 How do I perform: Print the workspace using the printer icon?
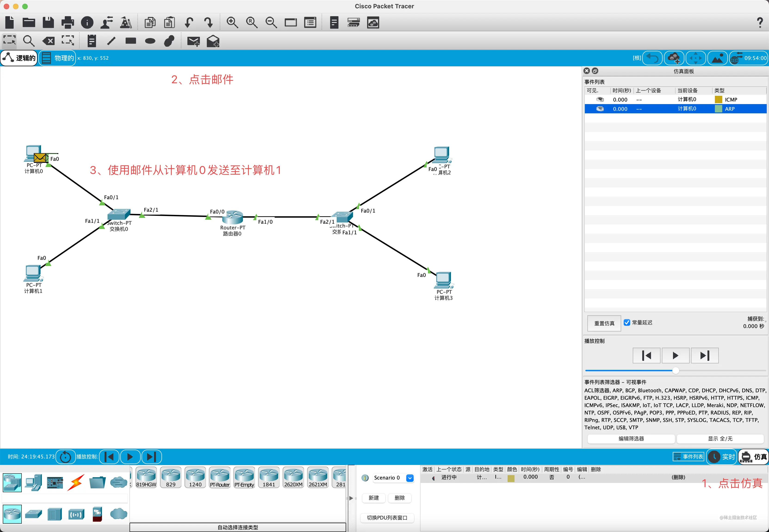point(68,22)
